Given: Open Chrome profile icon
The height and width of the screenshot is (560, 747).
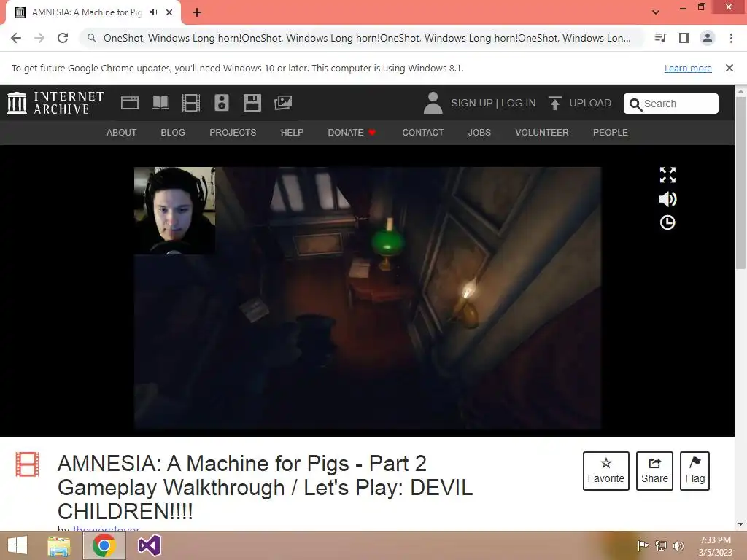Looking at the screenshot, I should (708, 38).
